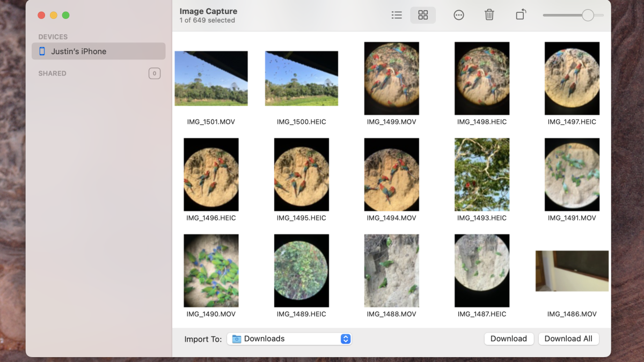Switch to grid icon view
This screenshot has height=362, width=644.
point(423,15)
